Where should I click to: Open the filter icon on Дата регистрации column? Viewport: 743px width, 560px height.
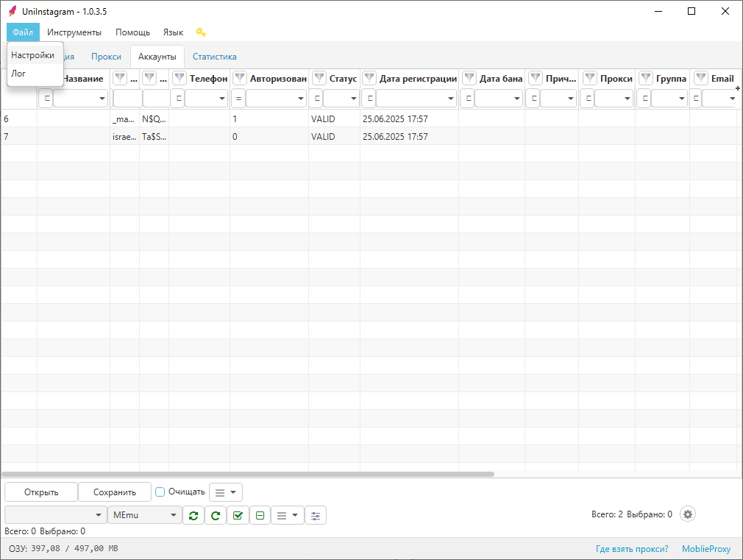(369, 78)
